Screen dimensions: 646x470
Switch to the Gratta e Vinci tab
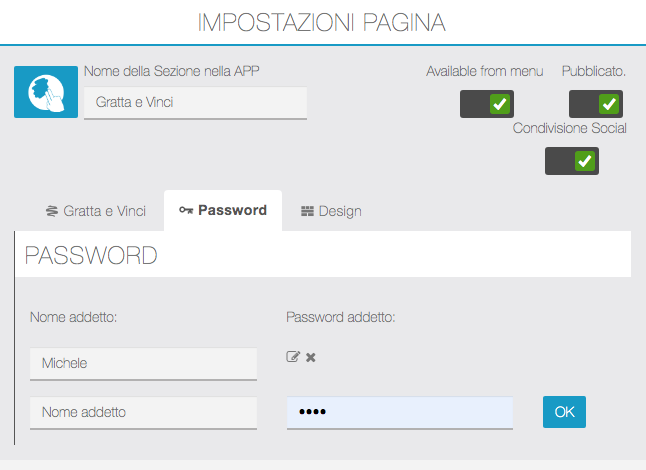(96, 211)
